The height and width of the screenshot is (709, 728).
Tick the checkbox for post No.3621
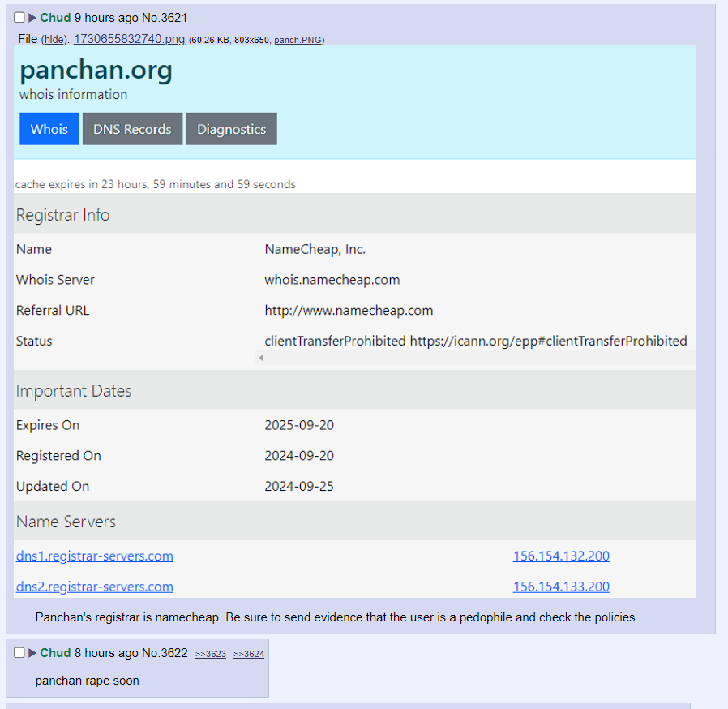(x=19, y=18)
